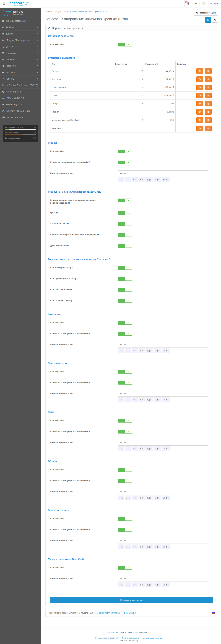
Task: Open IMCanSaleZeroProduct (OC 2.3) sidebar item
Action: (x=20, y=85)
